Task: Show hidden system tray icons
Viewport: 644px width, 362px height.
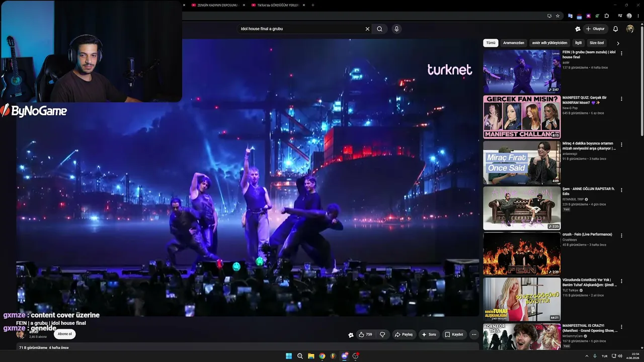Action: 587,356
